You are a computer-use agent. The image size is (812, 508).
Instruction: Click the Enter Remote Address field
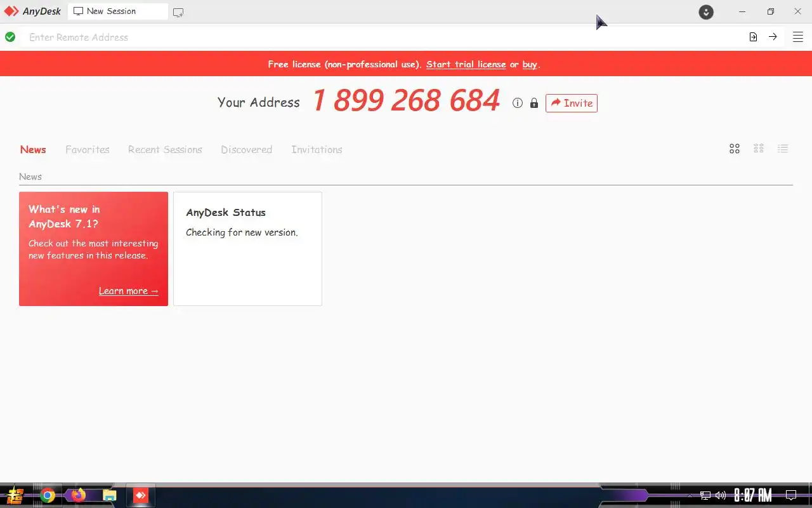pyautogui.click(x=381, y=37)
